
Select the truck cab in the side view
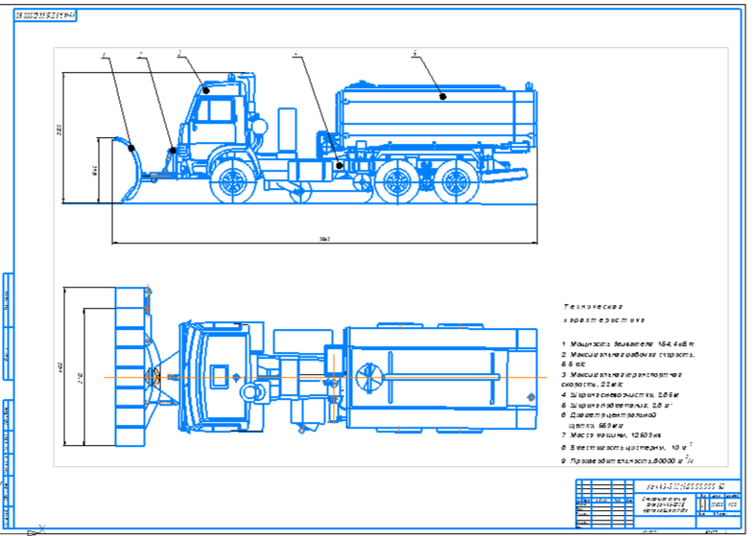[216, 115]
